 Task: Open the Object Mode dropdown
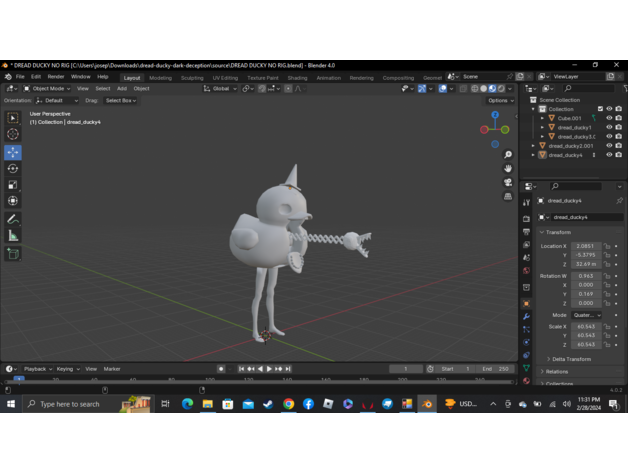coord(49,89)
